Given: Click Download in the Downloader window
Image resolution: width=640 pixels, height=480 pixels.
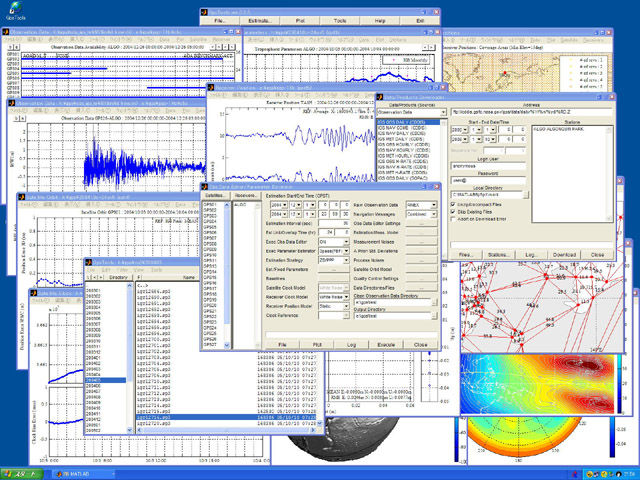Looking at the screenshot, I should tap(564, 255).
